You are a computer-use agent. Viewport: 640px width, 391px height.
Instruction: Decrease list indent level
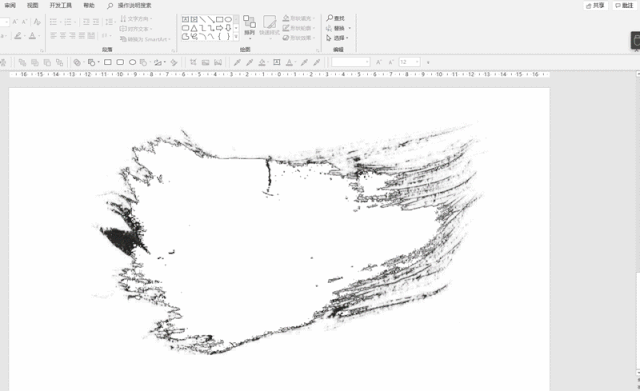pos(86,22)
